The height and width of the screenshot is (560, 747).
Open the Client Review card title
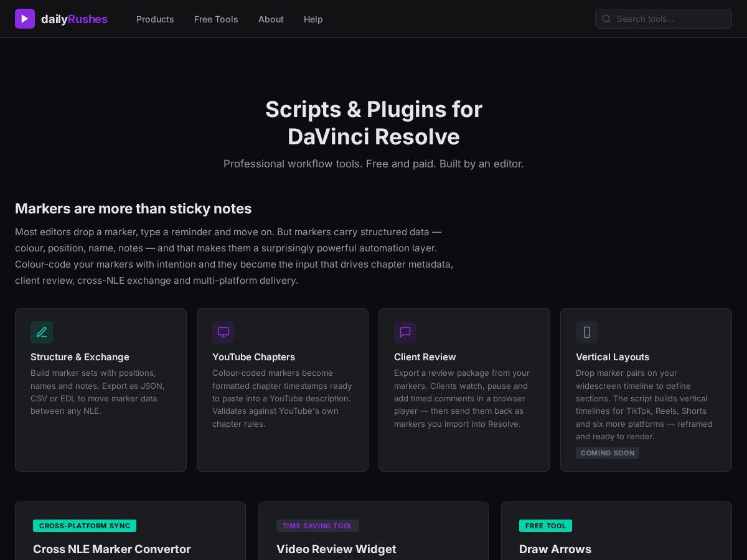[x=425, y=357]
